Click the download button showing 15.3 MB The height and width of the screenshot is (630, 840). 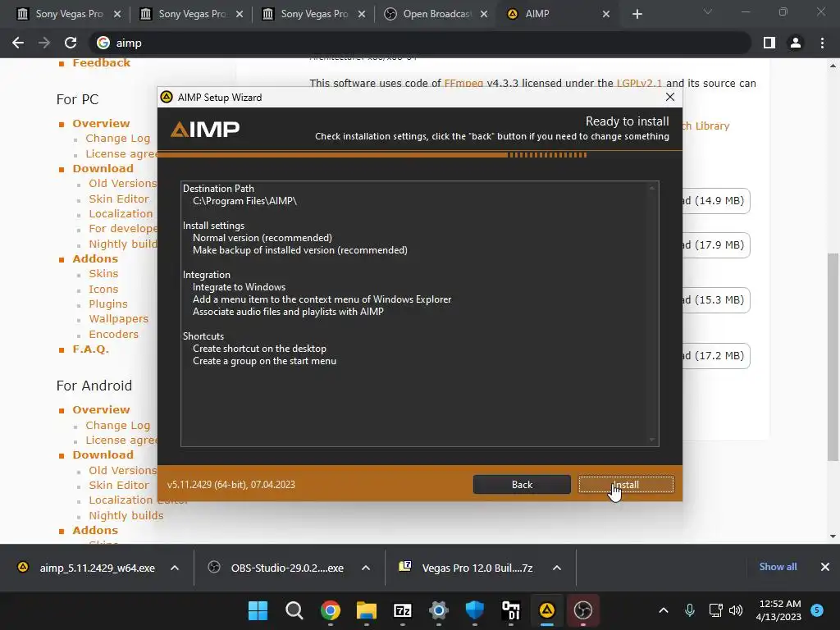(x=716, y=300)
